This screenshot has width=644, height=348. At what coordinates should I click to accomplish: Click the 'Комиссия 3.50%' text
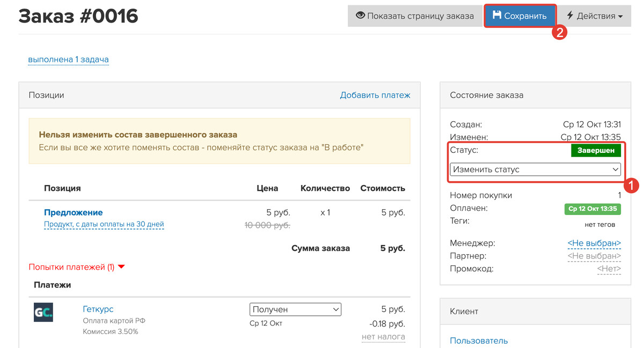[110, 332]
